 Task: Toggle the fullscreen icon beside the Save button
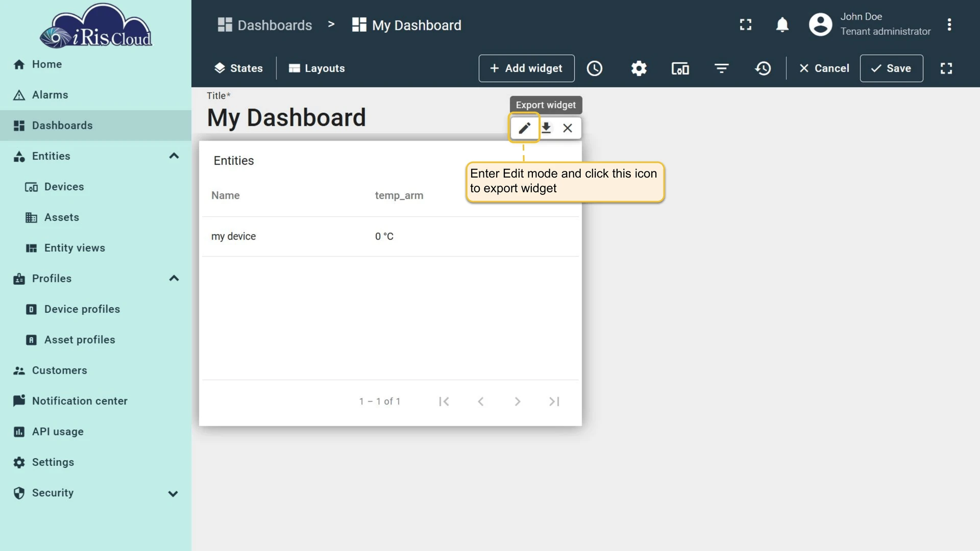(946, 68)
